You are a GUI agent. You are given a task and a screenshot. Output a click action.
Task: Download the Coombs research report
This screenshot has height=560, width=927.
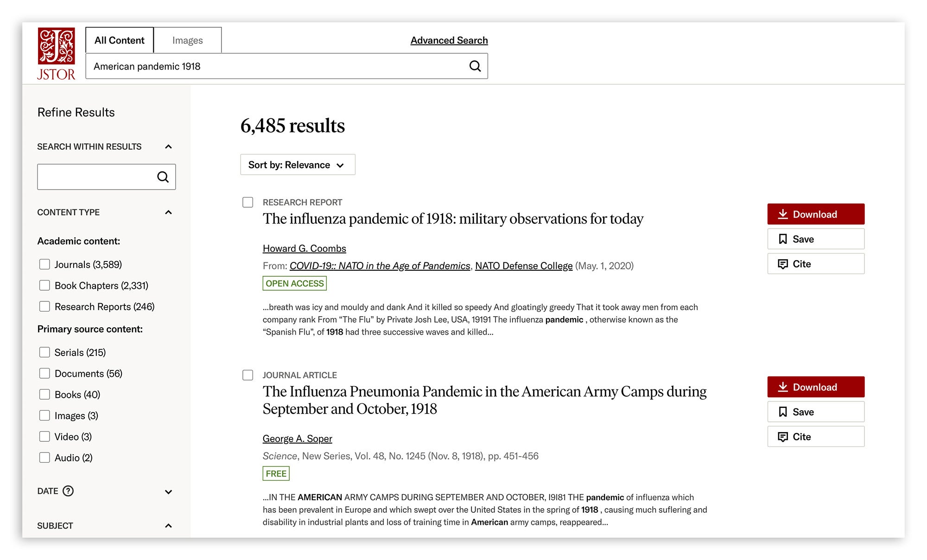coord(816,214)
